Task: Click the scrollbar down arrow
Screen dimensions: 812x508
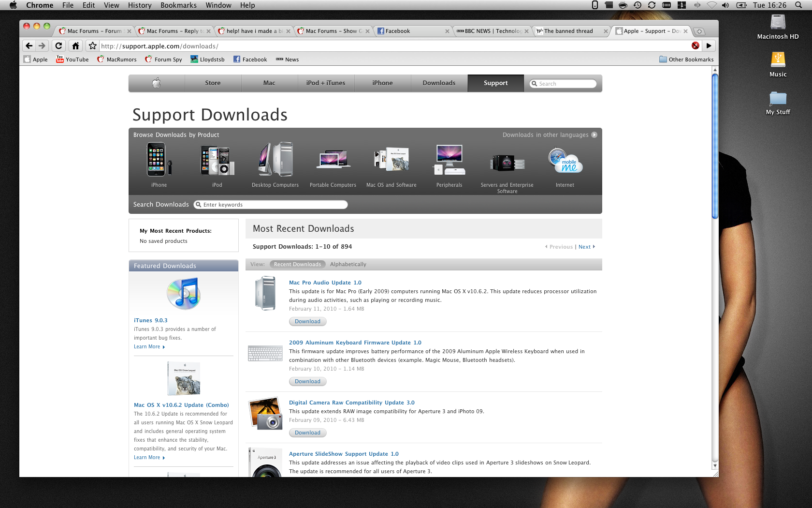Action: pos(715,466)
